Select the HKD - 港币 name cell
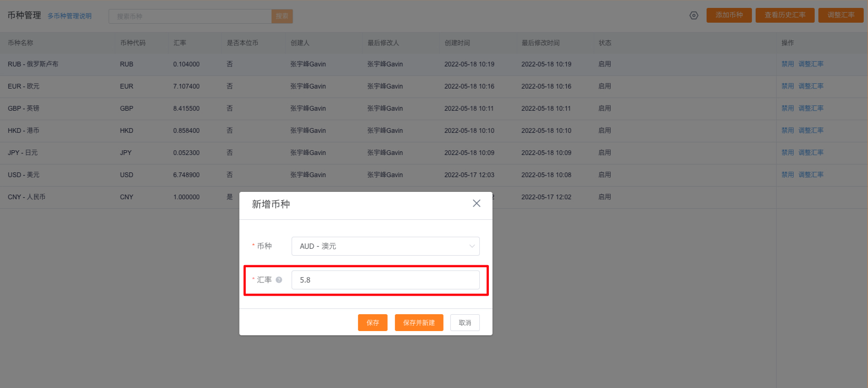Screen dimensions: 868x388 [x=24, y=131]
